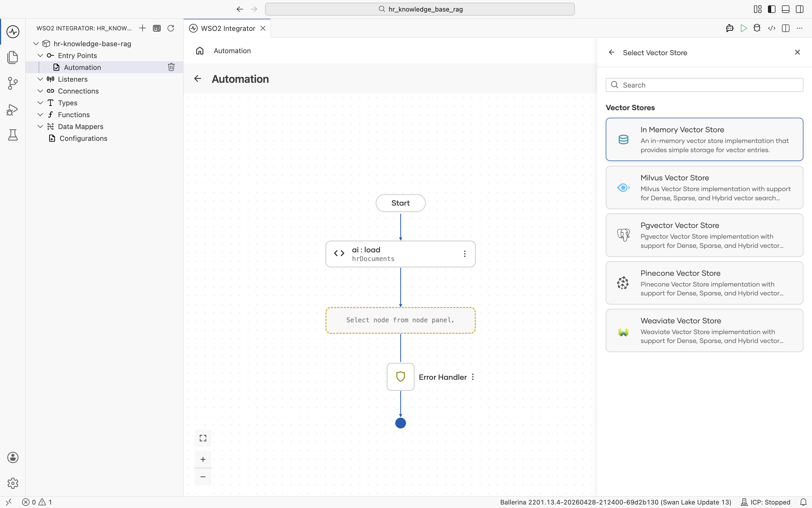Fit the diagram to screen
The width and height of the screenshot is (812, 508).
pos(203,438)
